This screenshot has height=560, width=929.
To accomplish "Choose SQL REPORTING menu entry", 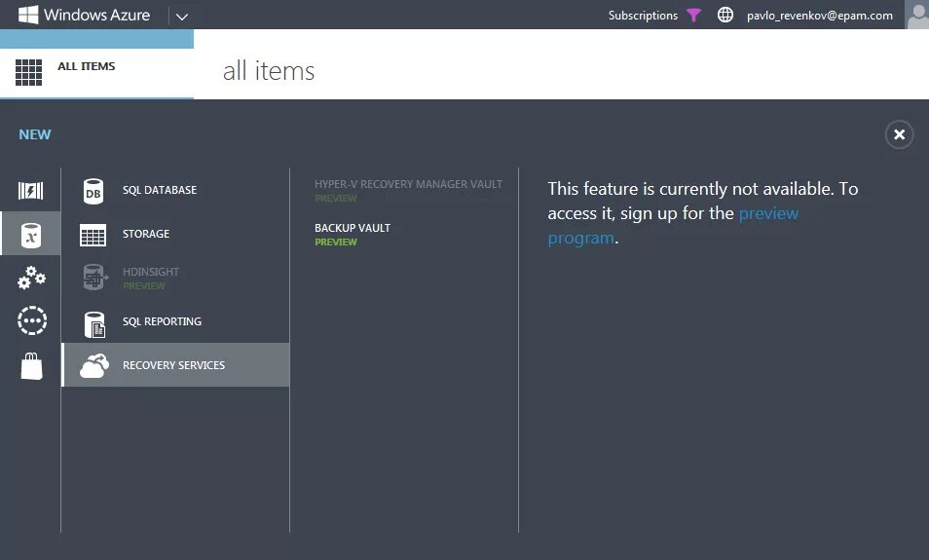I will [x=175, y=321].
